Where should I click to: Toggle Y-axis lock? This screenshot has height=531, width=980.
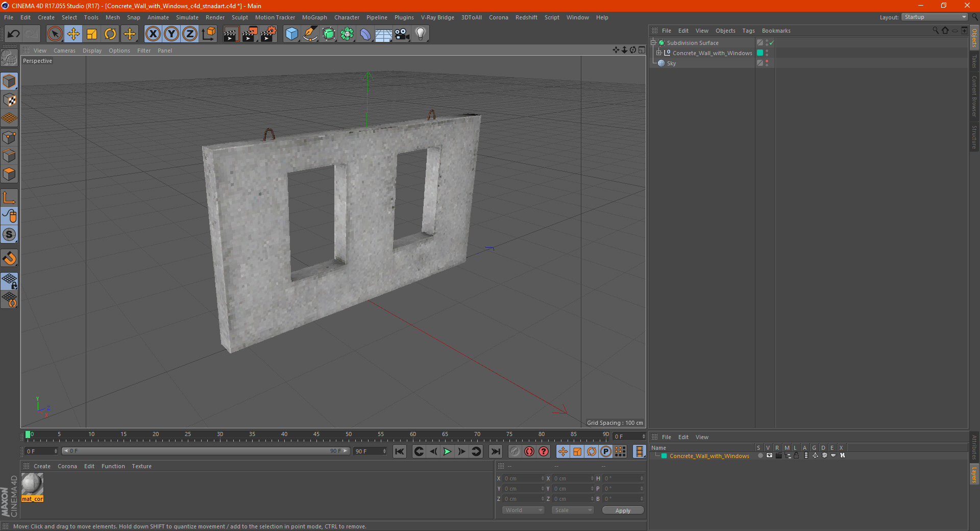pos(171,34)
